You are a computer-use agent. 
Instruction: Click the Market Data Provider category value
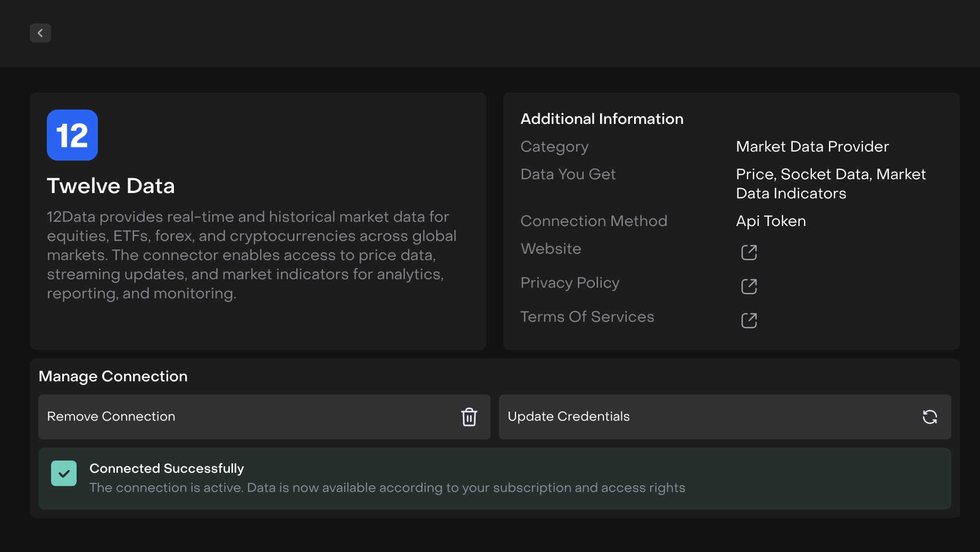click(x=812, y=147)
